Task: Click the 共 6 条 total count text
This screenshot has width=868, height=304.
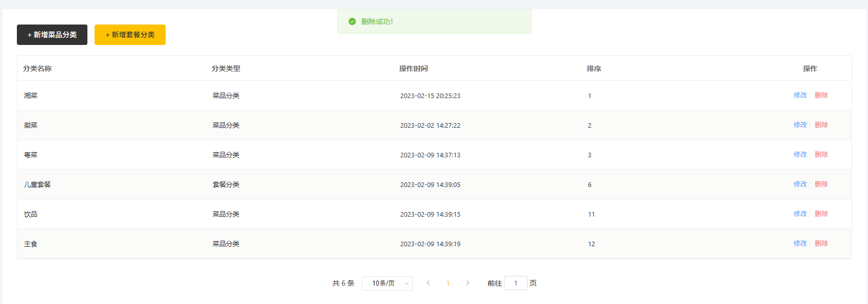Action: tap(344, 283)
